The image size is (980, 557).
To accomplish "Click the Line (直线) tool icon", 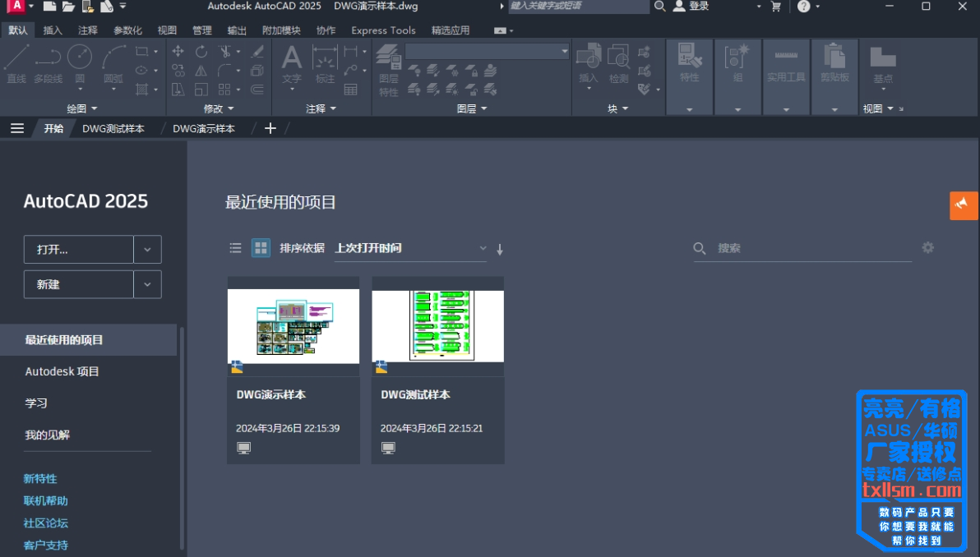I will coord(16,57).
